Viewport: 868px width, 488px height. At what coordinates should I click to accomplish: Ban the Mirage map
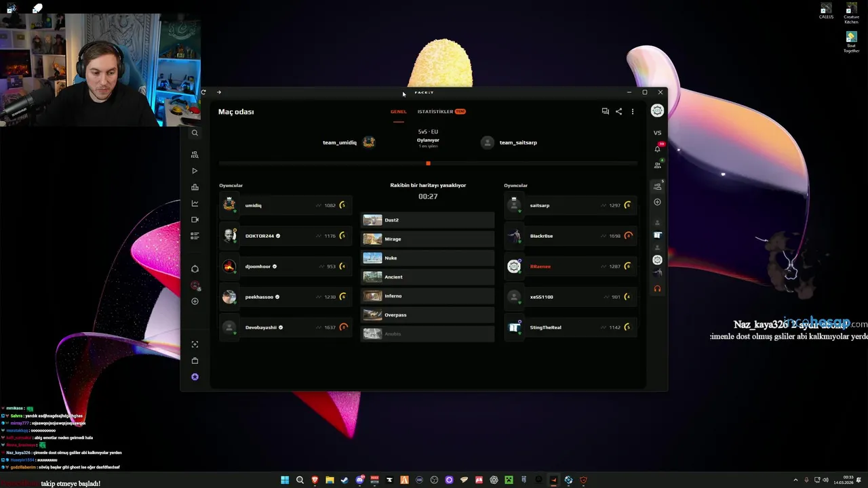tap(428, 239)
